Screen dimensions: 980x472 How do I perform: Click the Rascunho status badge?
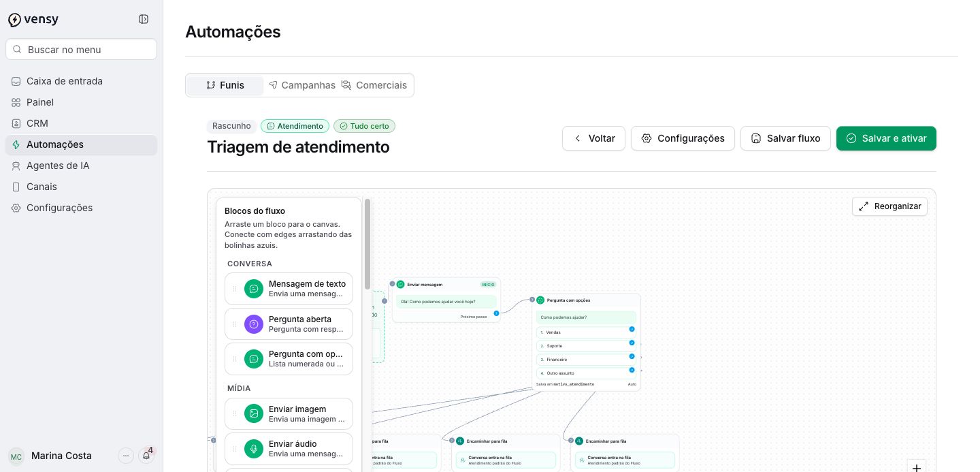[231, 126]
